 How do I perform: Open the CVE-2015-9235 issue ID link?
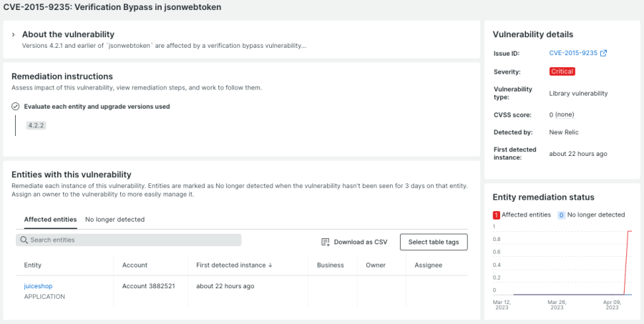point(573,53)
